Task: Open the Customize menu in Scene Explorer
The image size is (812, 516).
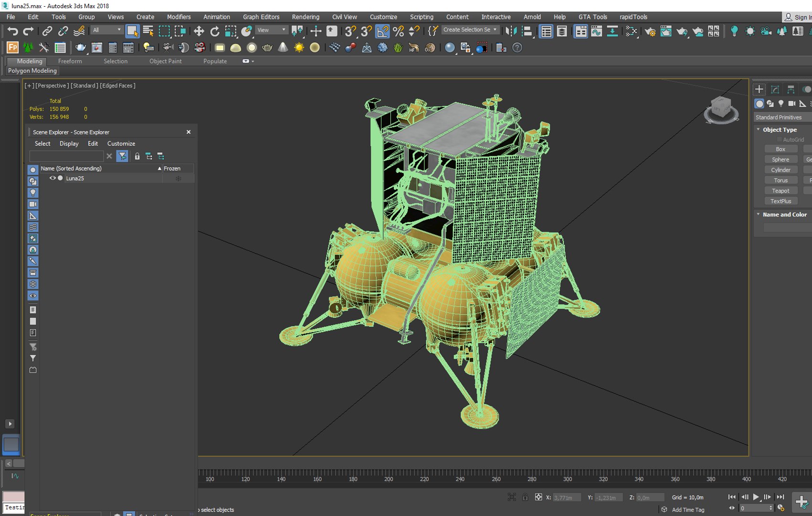Action: pos(121,143)
